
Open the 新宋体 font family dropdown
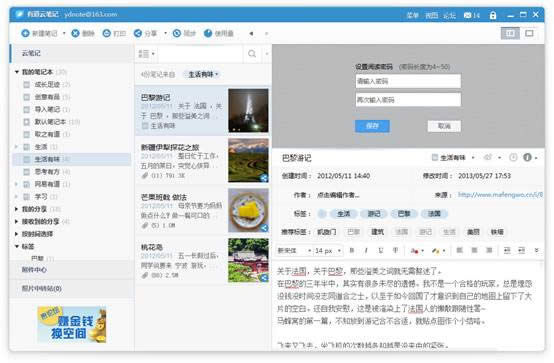(x=294, y=251)
